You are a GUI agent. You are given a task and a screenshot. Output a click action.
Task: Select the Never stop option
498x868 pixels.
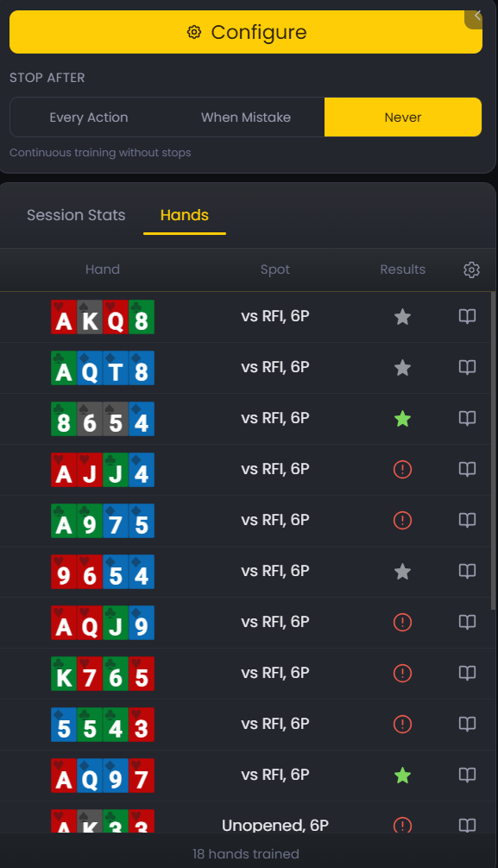(402, 117)
